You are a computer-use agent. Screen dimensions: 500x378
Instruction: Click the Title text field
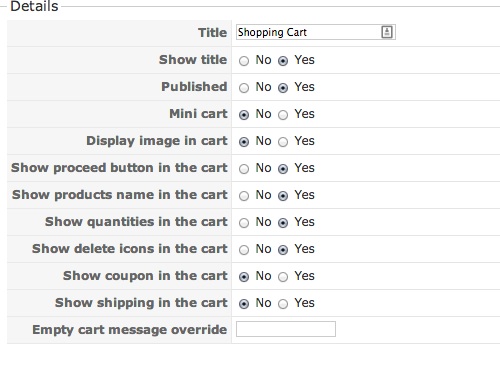point(316,32)
